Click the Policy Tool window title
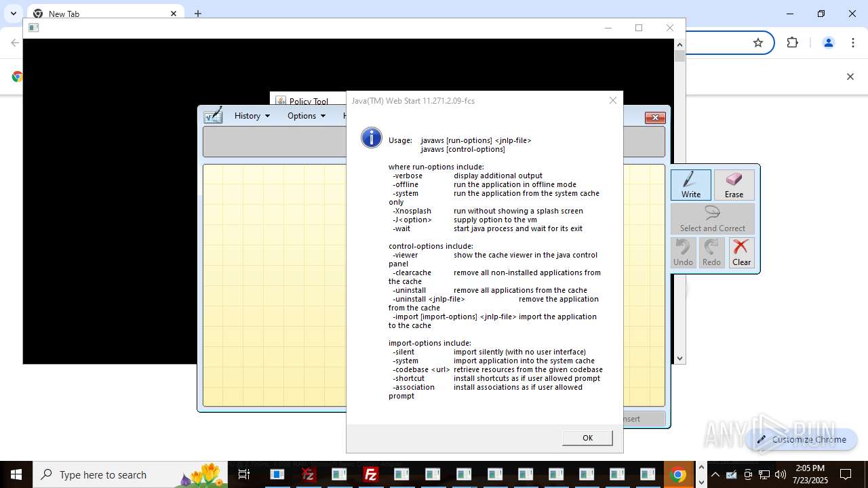Image resolution: width=868 pixels, height=488 pixels. [309, 102]
